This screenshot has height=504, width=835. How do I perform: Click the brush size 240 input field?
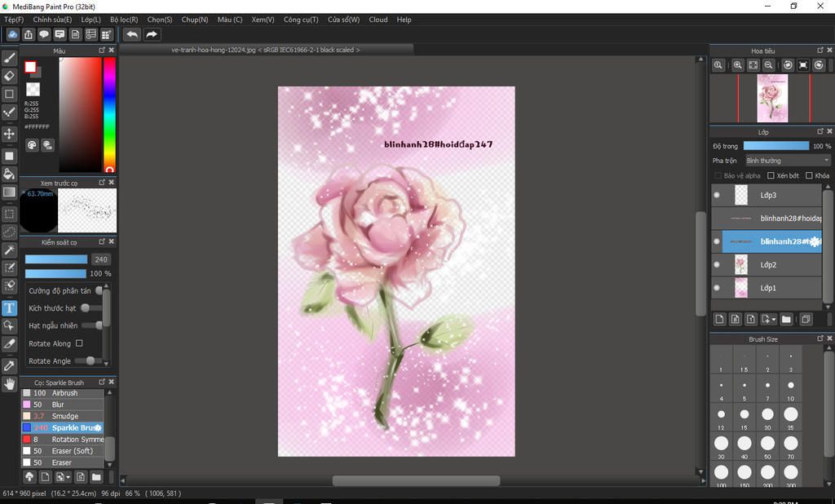101,259
